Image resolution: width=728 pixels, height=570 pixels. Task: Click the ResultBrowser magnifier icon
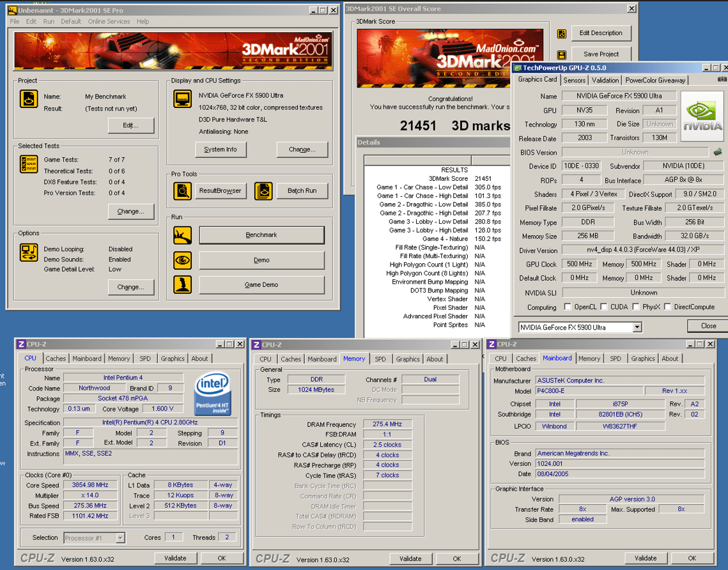coord(182,191)
